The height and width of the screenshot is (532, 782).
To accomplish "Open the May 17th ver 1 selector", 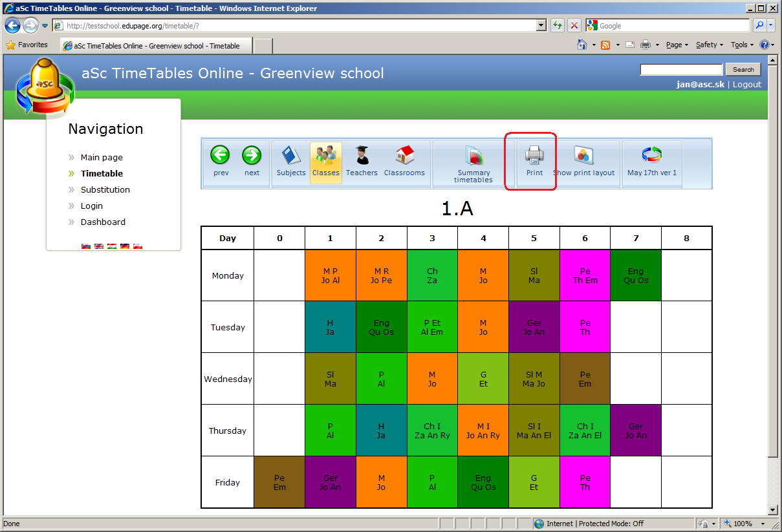I will (x=652, y=156).
